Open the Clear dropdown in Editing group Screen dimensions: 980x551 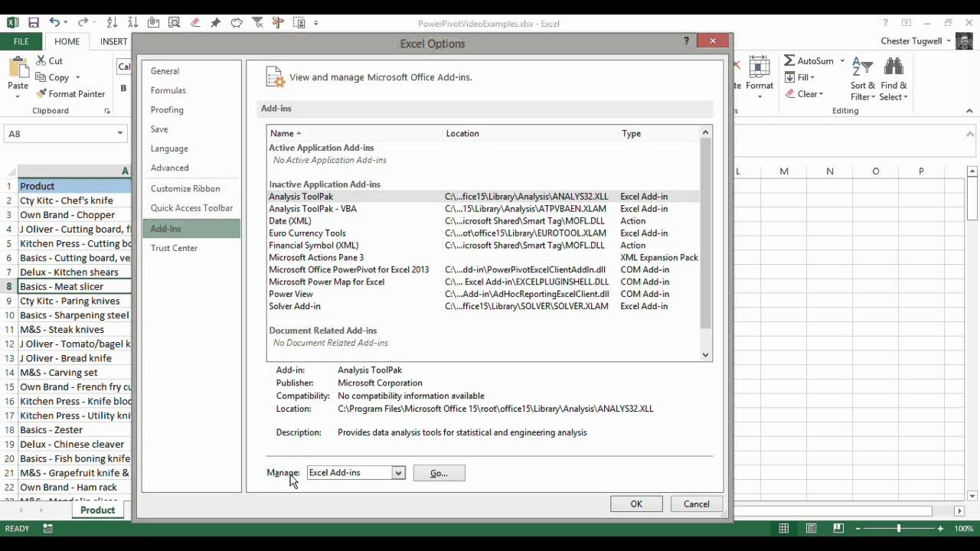tap(805, 94)
